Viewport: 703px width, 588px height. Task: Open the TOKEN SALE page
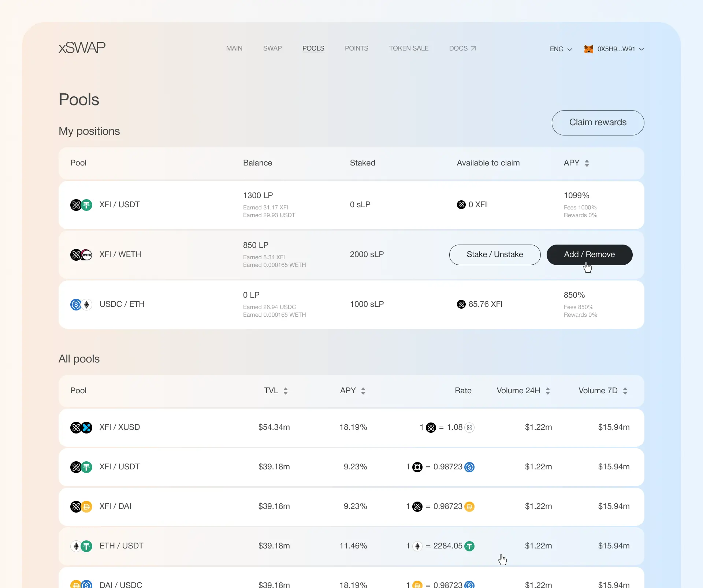[409, 48]
